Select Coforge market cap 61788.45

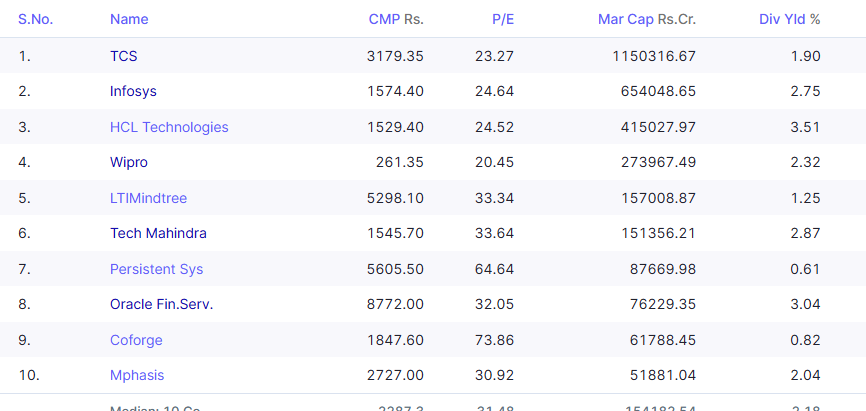tap(663, 340)
